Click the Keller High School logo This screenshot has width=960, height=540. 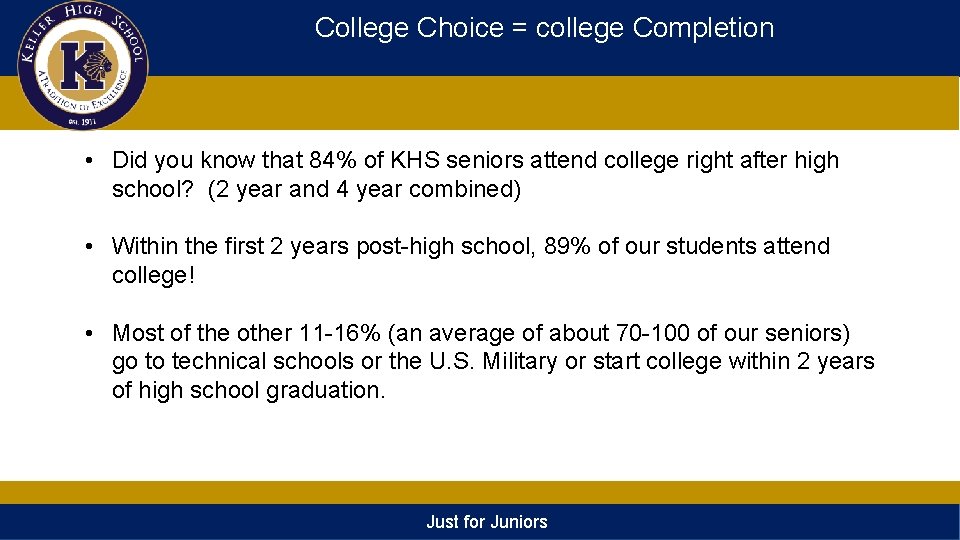pyautogui.click(x=83, y=65)
